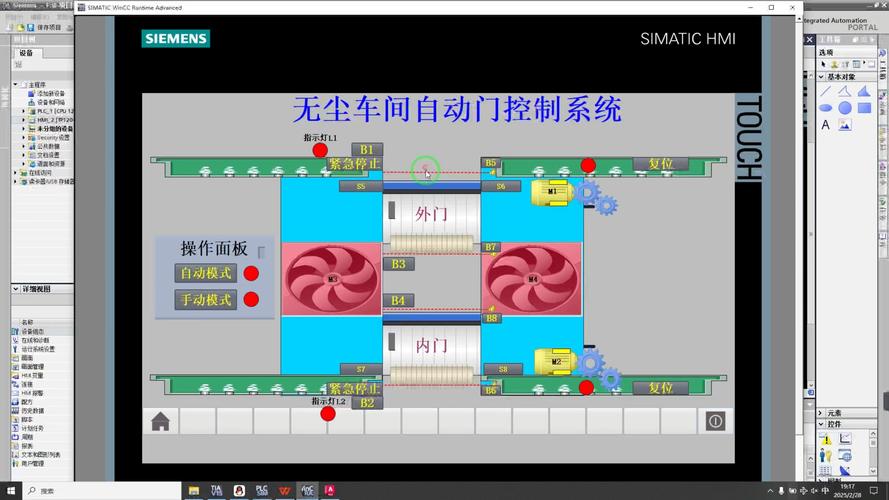This screenshot has height=500, width=889.
Task: Click the Windows Start button
Action: [x=11, y=490]
